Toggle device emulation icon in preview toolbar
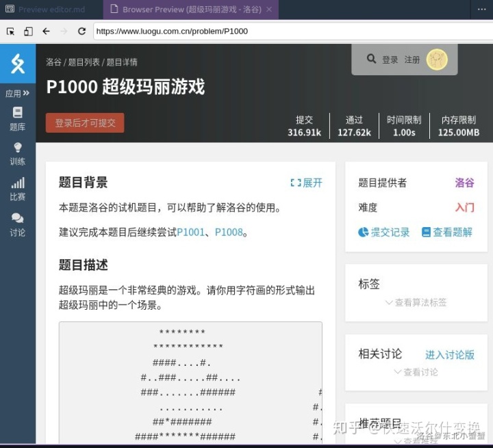 point(28,31)
